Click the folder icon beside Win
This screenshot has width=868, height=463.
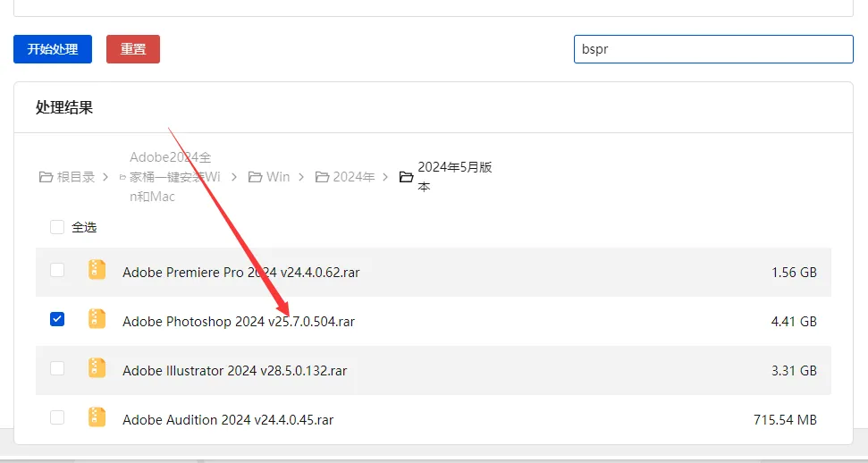tap(255, 177)
